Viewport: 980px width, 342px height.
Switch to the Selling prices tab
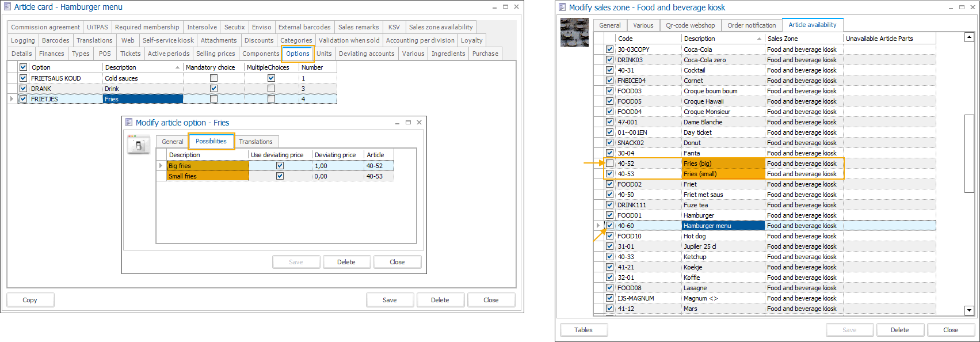point(215,54)
